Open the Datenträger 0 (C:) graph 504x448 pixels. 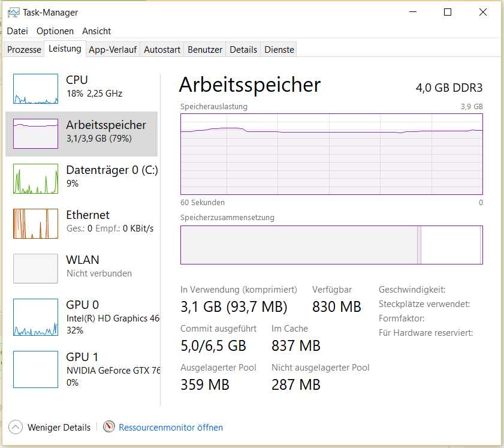pos(35,179)
